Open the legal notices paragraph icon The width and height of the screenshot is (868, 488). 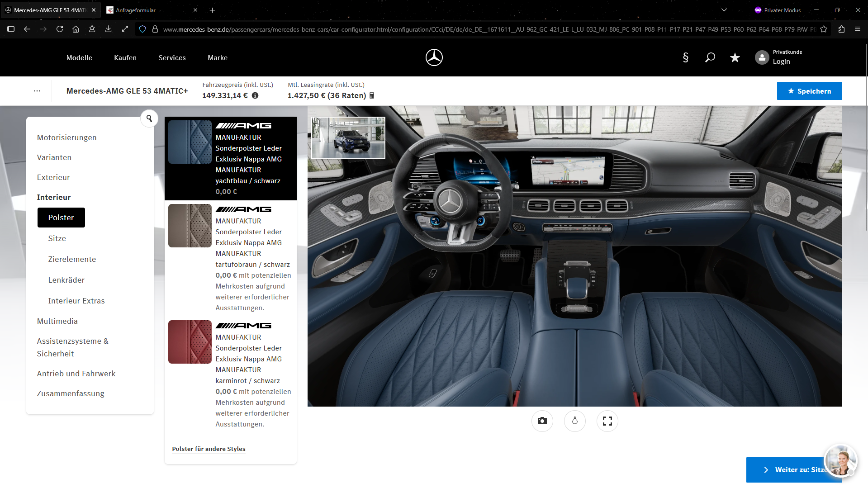tap(685, 57)
